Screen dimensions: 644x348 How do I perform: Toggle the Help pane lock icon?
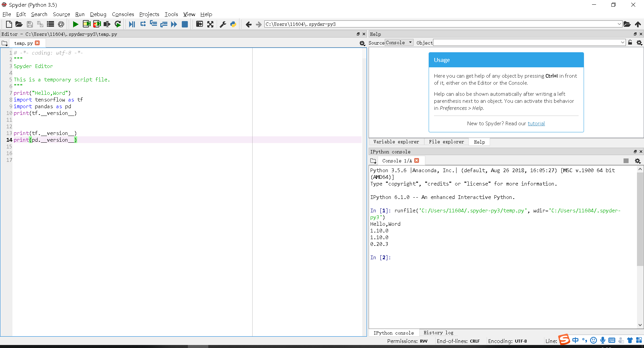[630, 43]
